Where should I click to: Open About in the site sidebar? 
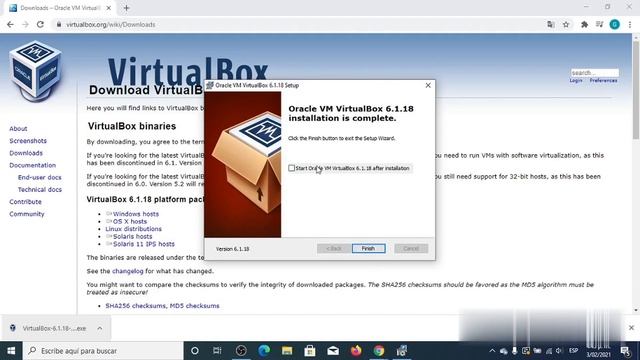point(18,129)
